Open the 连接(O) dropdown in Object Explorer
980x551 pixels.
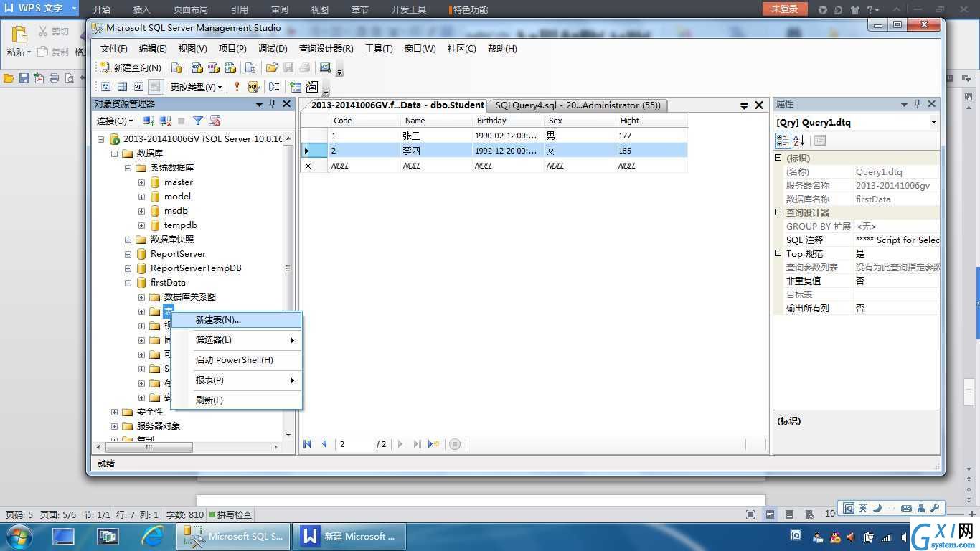(x=116, y=121)
